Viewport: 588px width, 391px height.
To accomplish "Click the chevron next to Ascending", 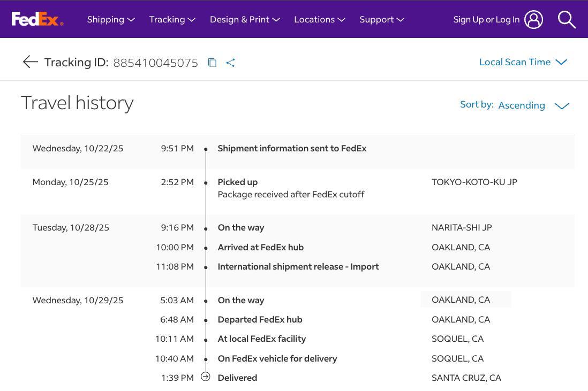I will click(561, 106).
